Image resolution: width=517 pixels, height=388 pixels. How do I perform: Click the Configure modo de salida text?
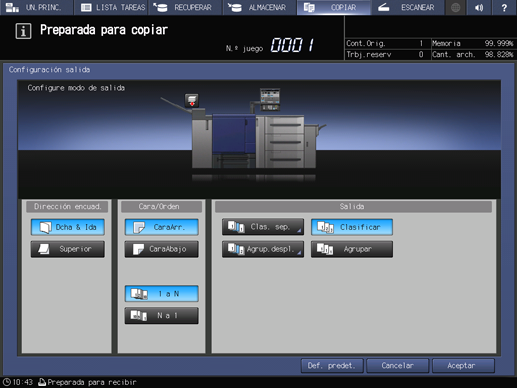[76, 88]
